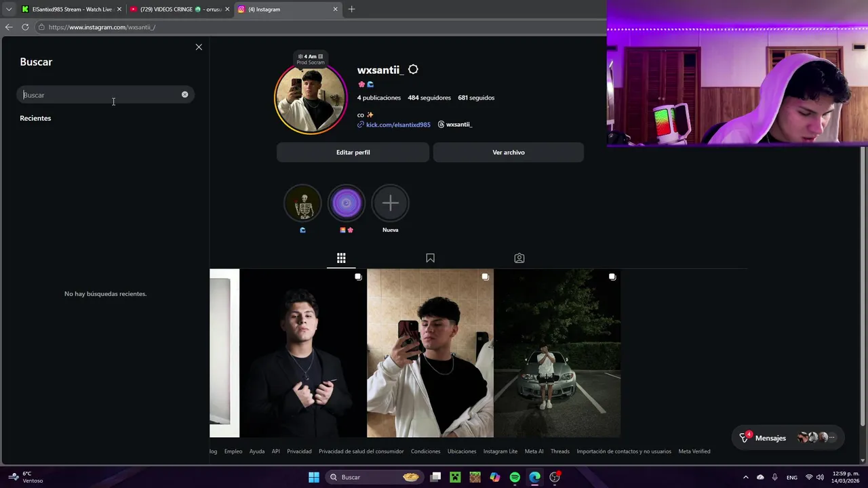Open browser tab list dropdown
The height and width of the screenshot is (488, 868).
[9, 9]
